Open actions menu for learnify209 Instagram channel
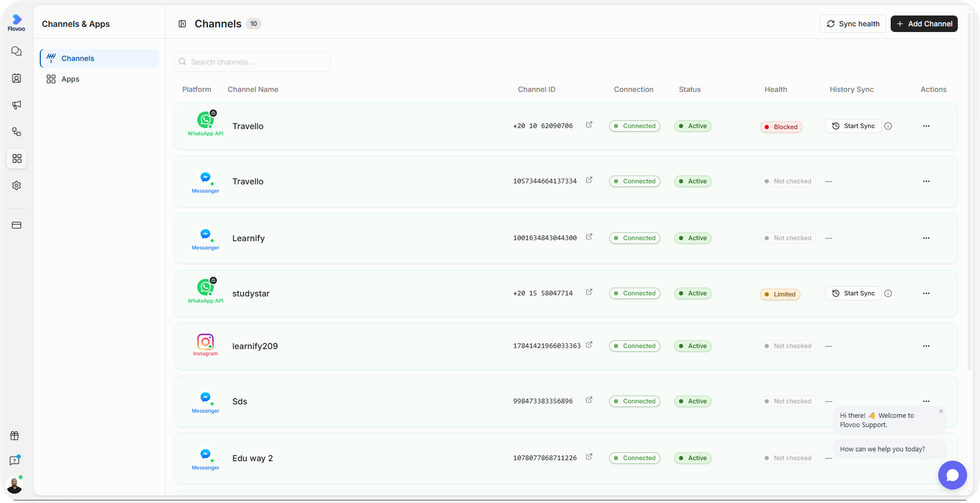The height and width of the screenshot is (503, 980). click(x=926, y=346)
